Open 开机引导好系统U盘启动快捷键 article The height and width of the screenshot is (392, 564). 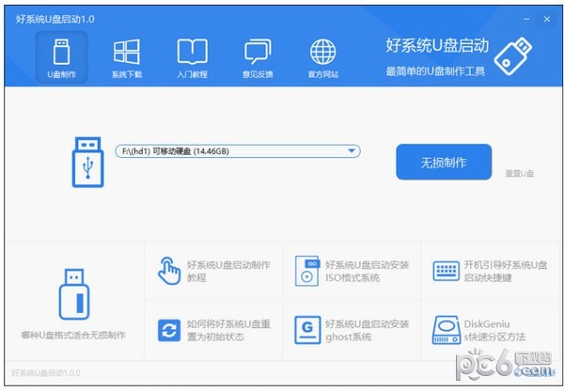coord(505,271)
